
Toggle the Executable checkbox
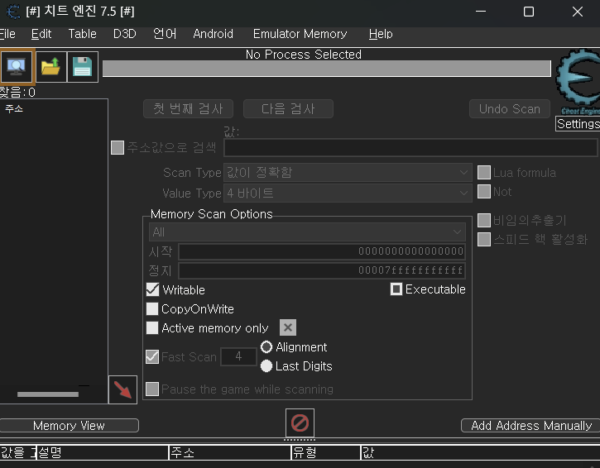396,289
